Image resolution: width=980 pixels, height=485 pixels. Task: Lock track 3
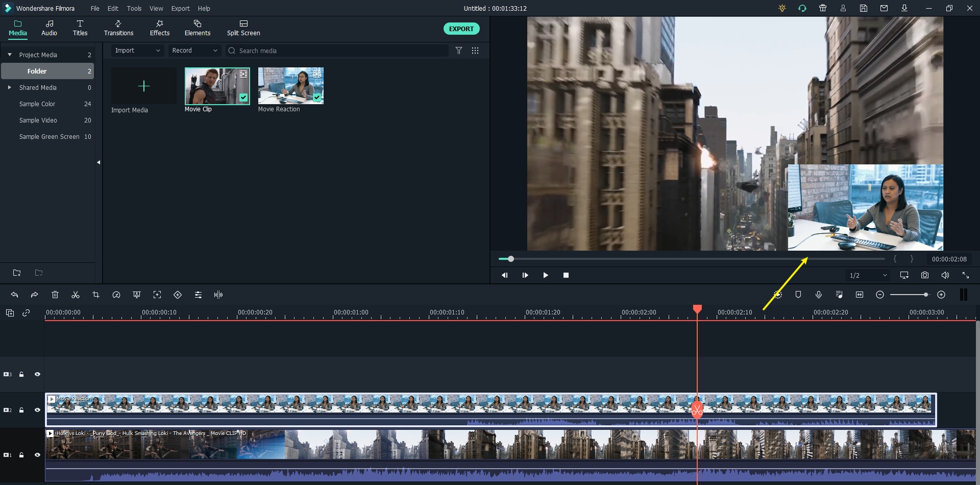[21, 374]
